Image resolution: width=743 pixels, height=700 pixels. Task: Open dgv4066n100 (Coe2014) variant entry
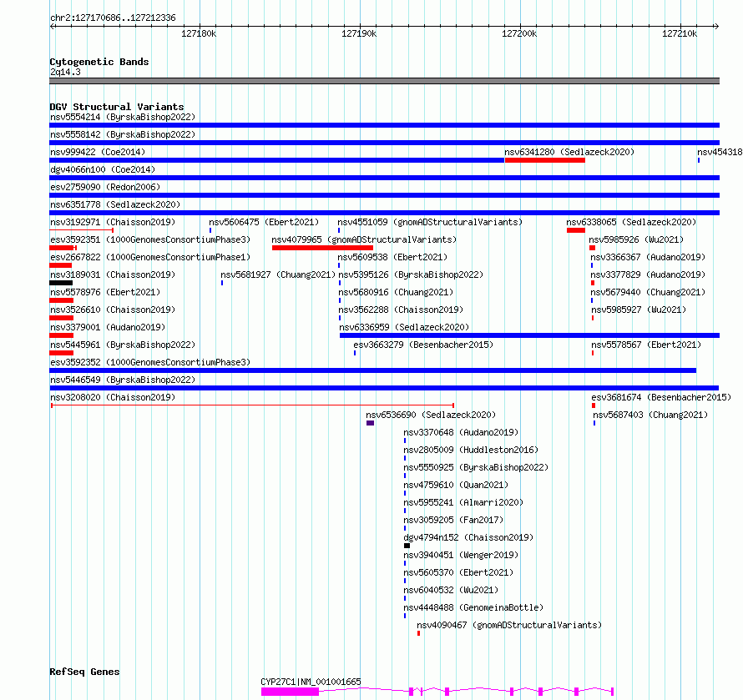tap(103, 169)
